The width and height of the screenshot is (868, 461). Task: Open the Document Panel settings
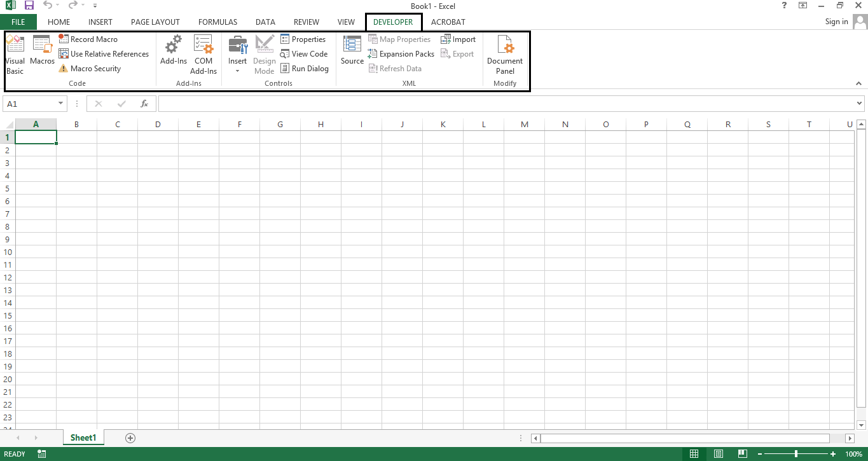[x=504, y=54]
